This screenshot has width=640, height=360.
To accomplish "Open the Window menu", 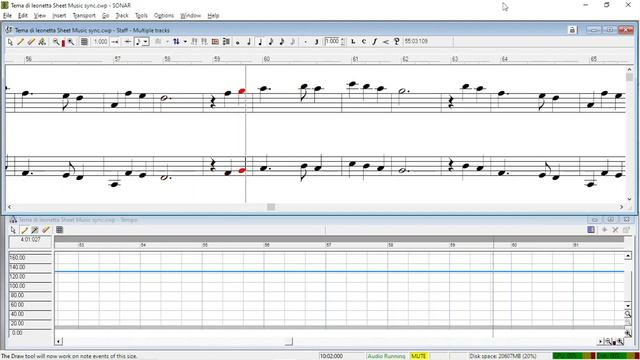I will (191, 16).
